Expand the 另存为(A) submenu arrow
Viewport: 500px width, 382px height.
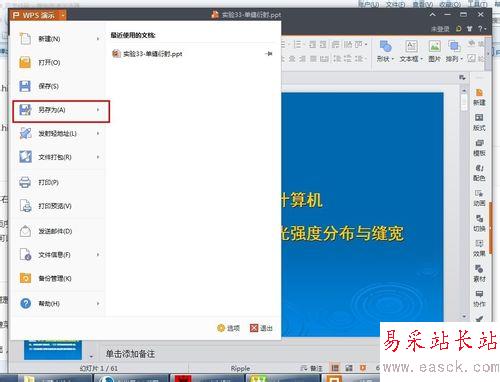point(98,110)
